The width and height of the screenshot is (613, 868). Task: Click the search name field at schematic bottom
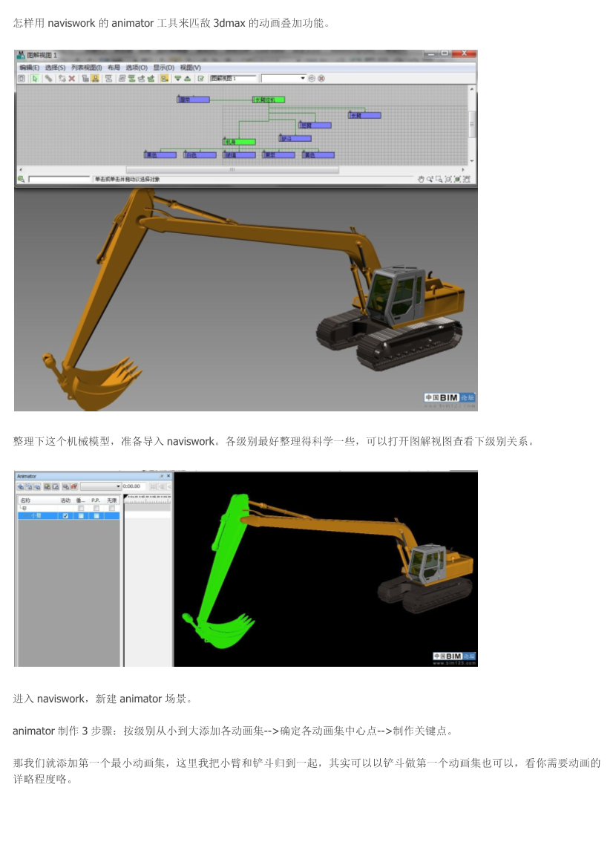pyautogui.click(x=59, y=179)
